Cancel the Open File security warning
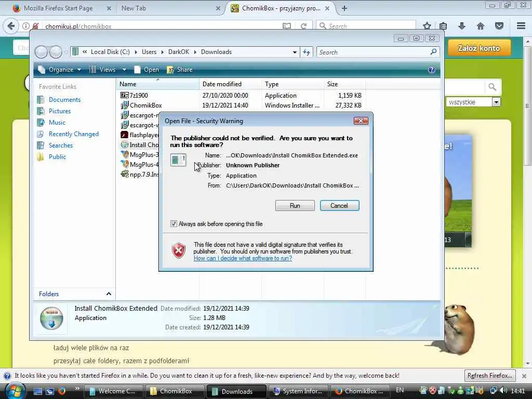532x399 pixels. pos(339,206)
